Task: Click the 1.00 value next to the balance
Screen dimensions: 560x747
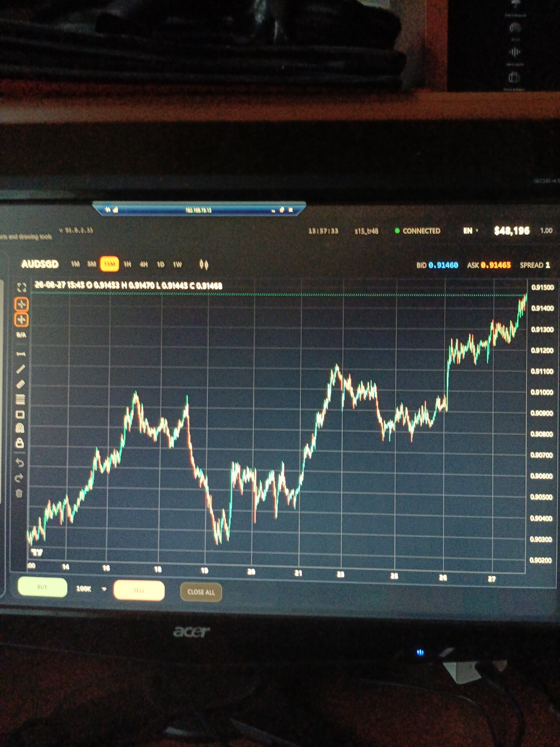Action: (546, 231)
